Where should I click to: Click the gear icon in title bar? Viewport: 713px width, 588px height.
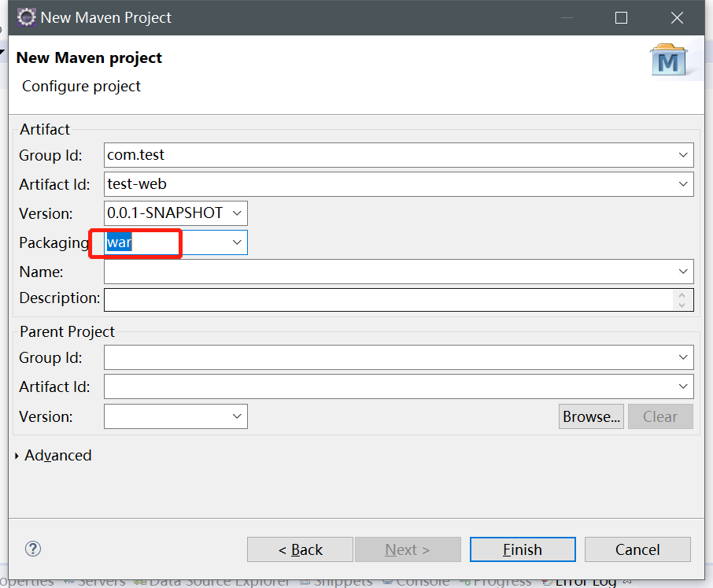27,17
